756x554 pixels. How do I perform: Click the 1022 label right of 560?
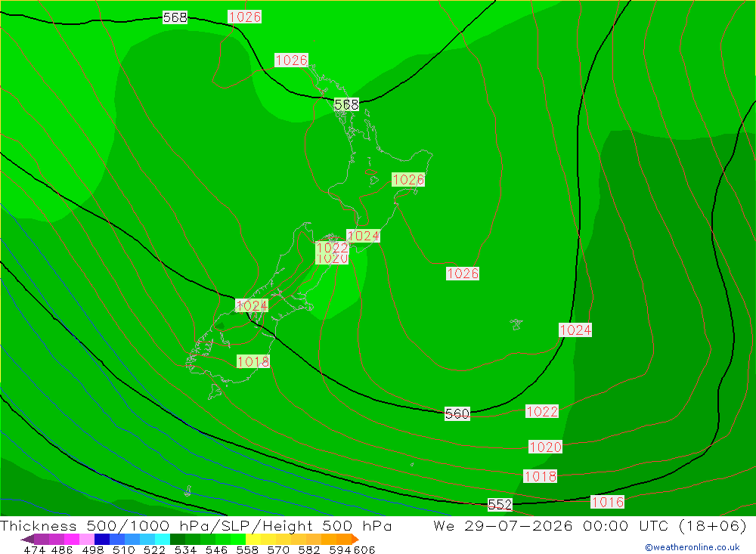(x=542, y=411)
